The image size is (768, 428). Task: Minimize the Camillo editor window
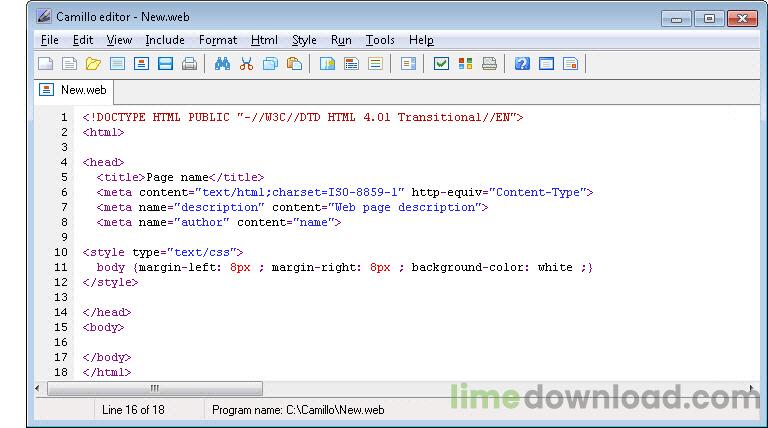(676, 19)
